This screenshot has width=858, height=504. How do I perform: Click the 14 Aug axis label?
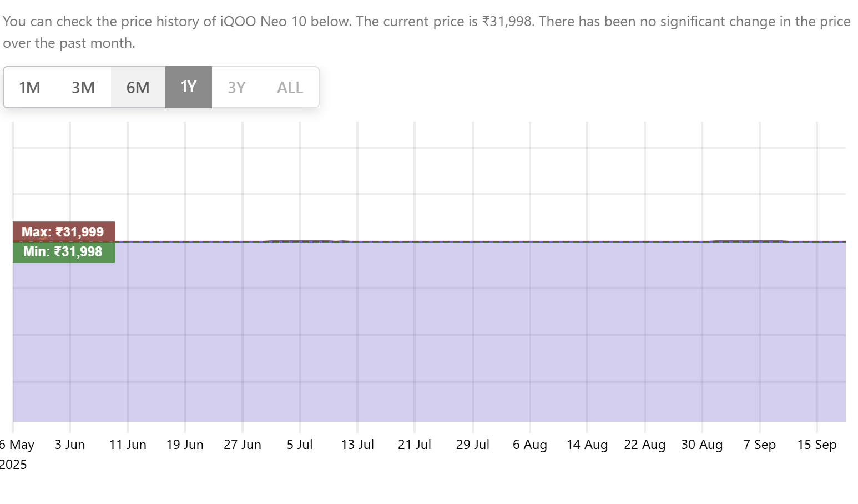587,445
